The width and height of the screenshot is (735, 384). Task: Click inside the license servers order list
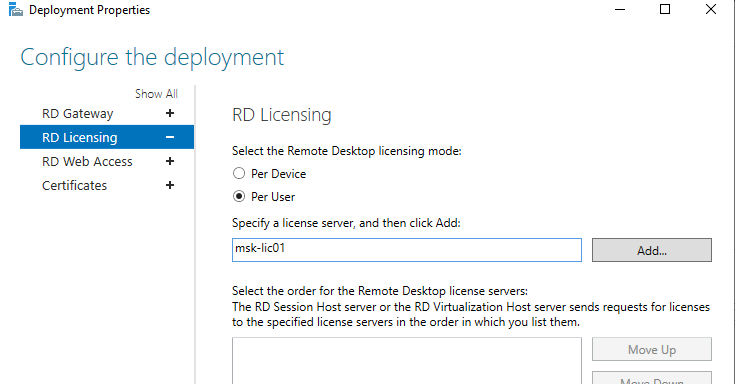click(x=407, y=361)
